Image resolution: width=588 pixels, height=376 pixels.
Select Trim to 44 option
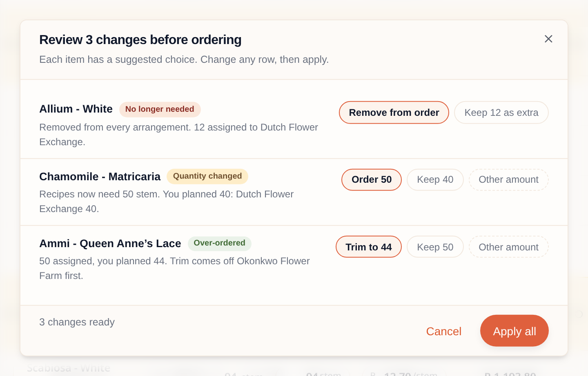[x=369, y=247]
